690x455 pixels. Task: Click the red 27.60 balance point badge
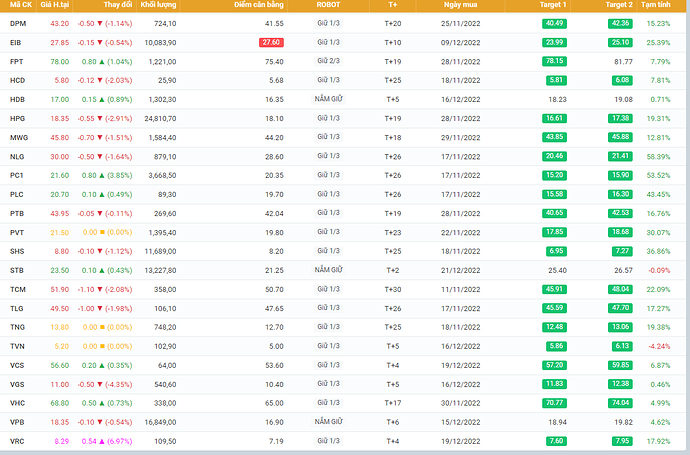tap(271, 42)
